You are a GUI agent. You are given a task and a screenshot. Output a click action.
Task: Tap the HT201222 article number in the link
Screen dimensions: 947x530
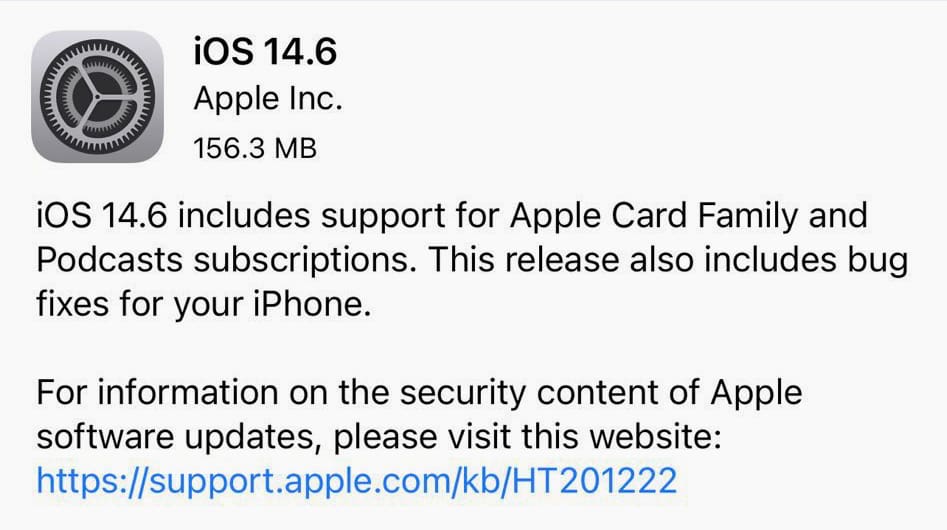[x=595, y=481]
